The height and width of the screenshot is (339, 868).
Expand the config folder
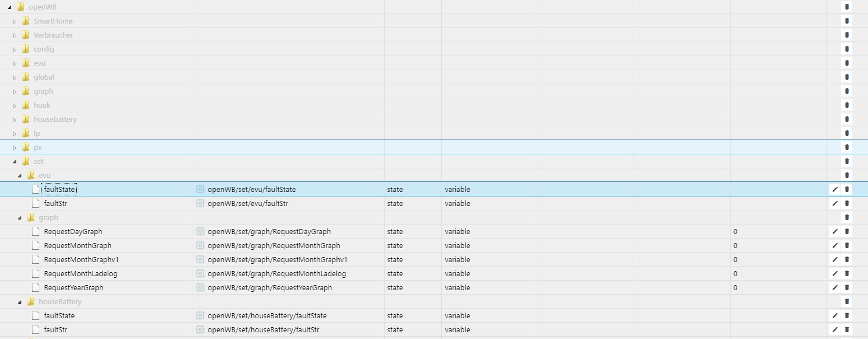pyautogui.click(x=15, y=49)
